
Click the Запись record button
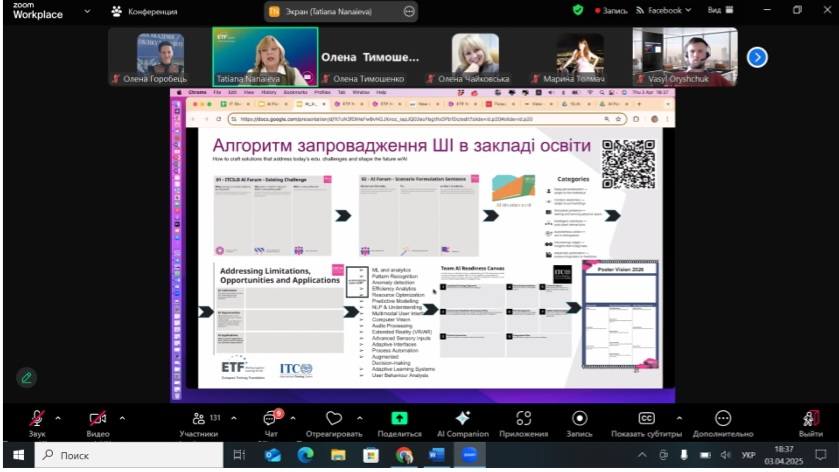(x=579, y=418)
